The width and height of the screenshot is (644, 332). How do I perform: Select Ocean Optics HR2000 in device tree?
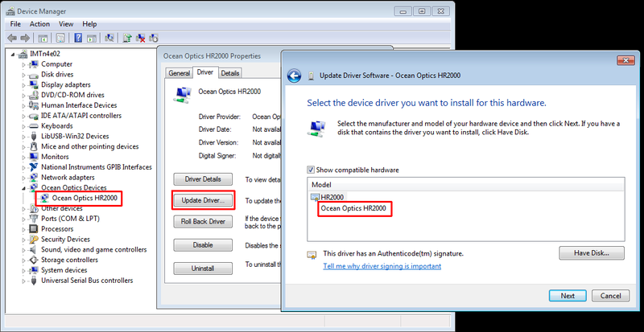(85, 199)
